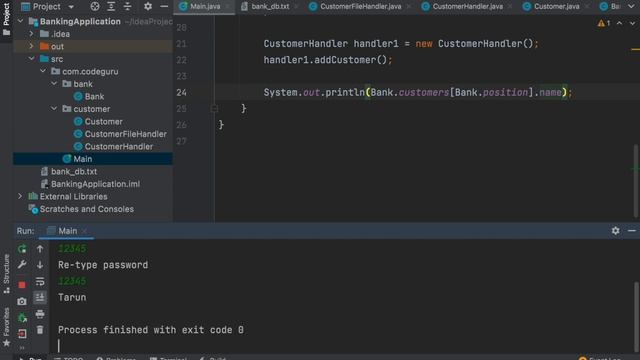Expand External Libraries node

coord(20,196)
